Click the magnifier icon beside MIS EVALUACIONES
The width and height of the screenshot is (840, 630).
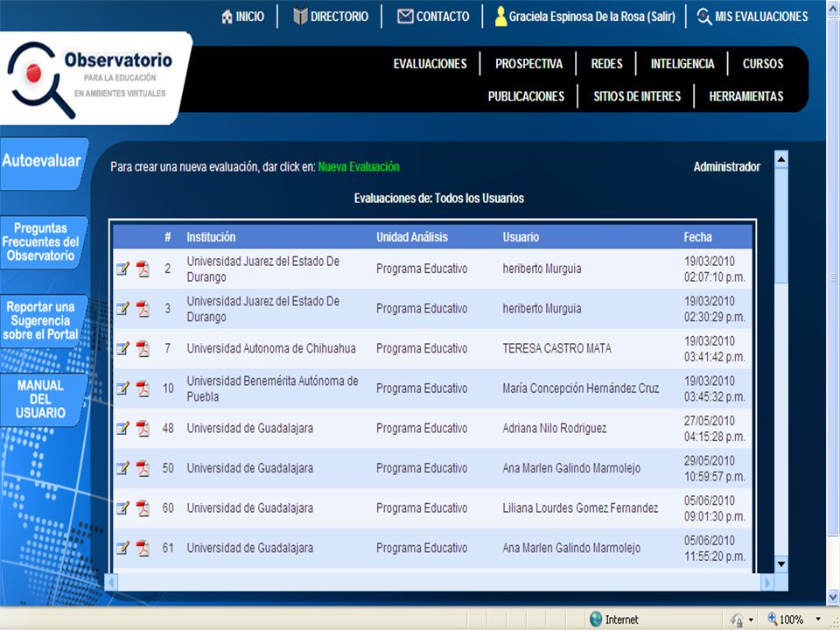click(704, 17)
